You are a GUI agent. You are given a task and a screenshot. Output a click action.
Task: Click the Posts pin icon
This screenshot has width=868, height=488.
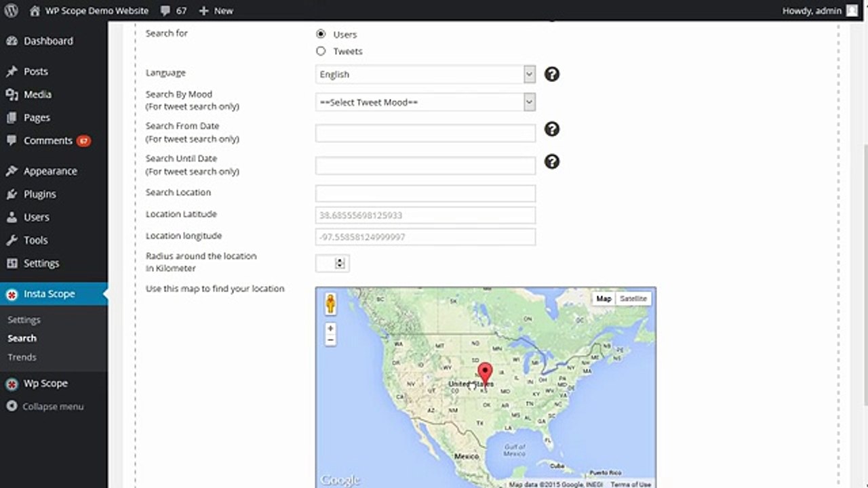pyautogui.click(x=12, y=71)
